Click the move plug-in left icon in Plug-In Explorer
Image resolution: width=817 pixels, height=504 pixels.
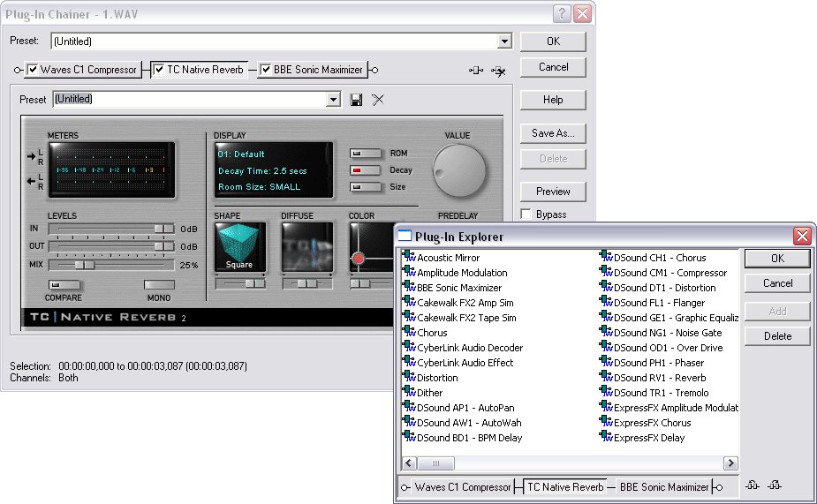752,485
